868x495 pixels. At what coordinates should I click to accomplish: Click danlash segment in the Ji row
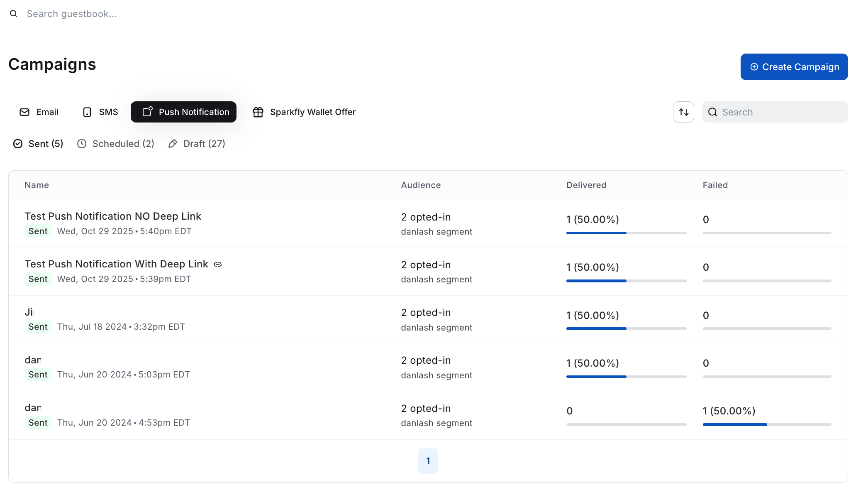click(437, 328)
